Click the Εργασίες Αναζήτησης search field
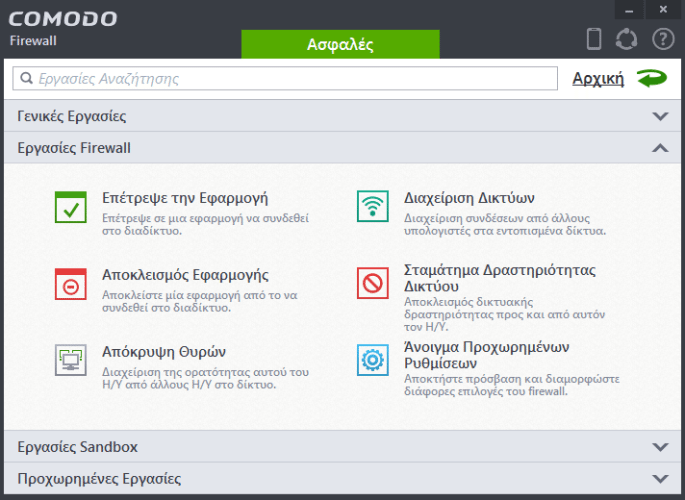Screen dimensions: 685x500 click(285, 78)
